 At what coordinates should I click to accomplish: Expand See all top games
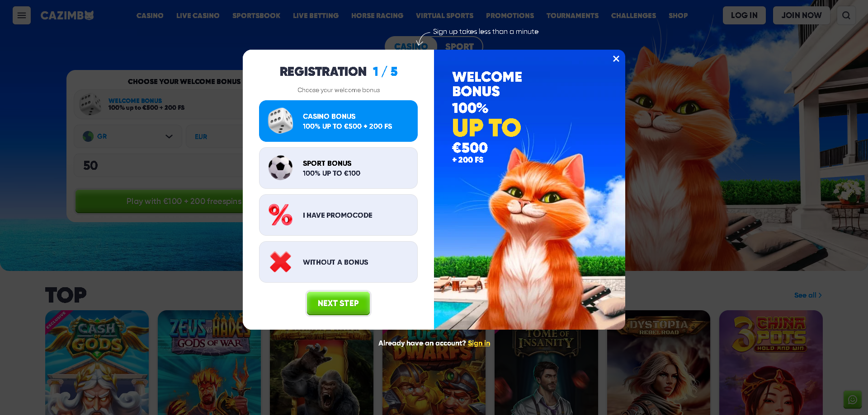click(x=808, y=295)
